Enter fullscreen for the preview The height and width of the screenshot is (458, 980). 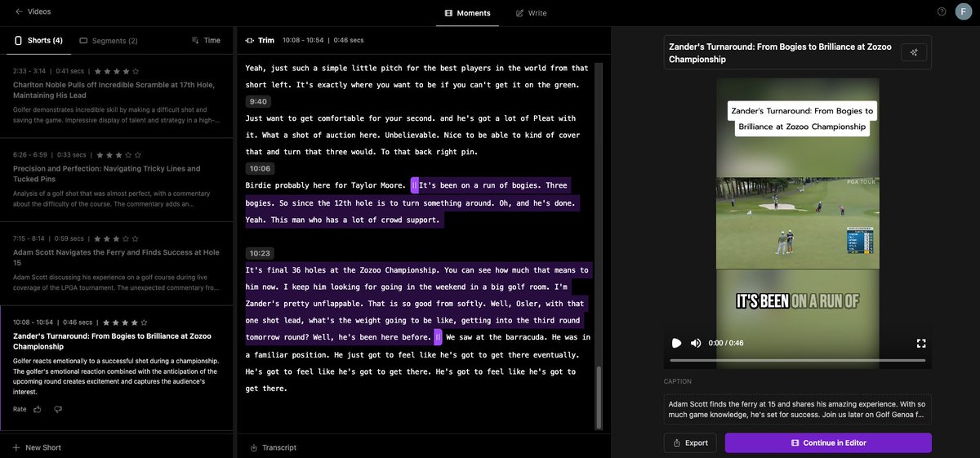[x=921, y=343]
